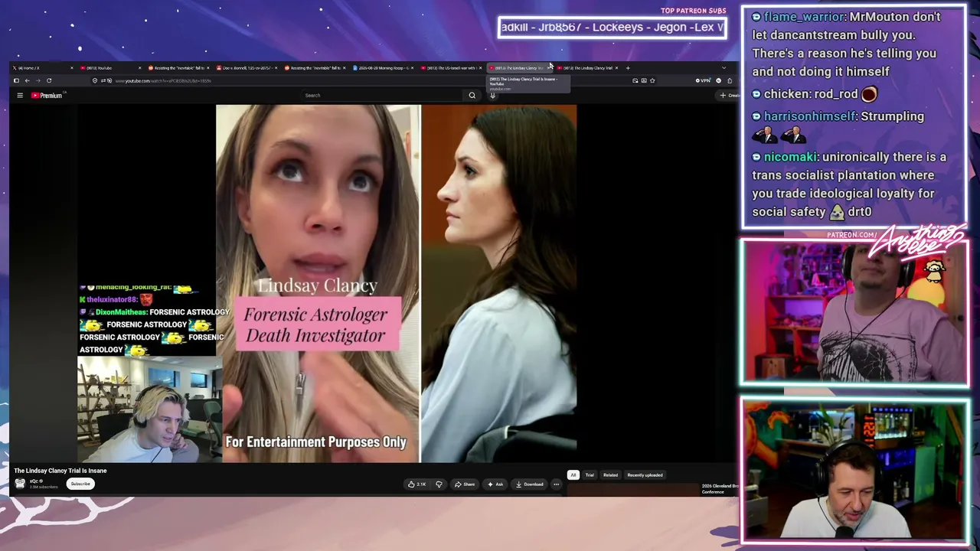
Task: Select the All filter chip
Action: click(573, 475)
